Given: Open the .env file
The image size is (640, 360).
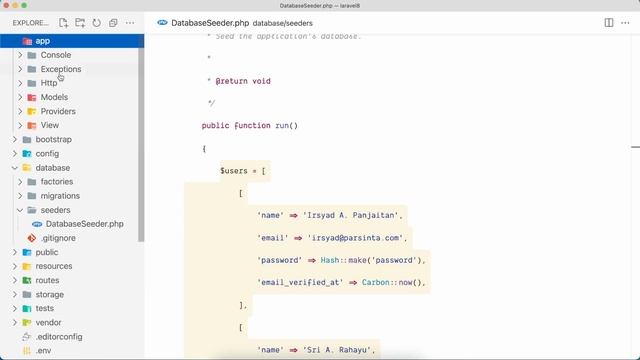Looking at the screenshot, I should coord(43,351).
